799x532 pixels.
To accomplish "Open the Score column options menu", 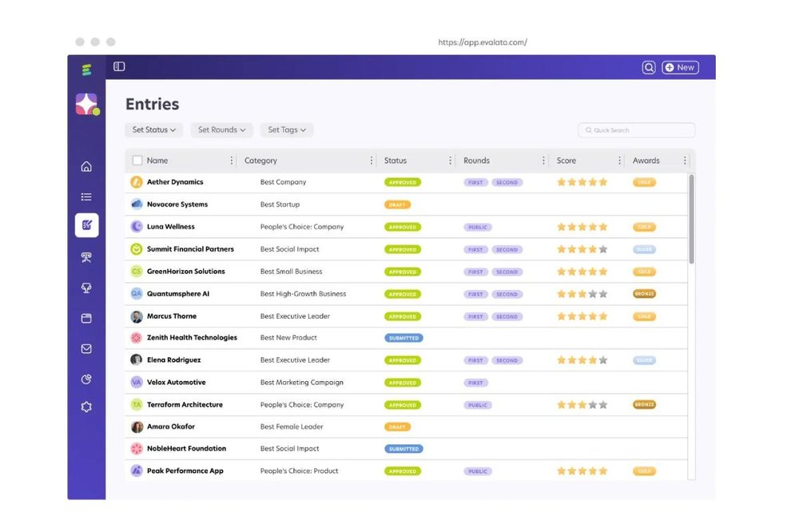I will click(x=620, y=161).
